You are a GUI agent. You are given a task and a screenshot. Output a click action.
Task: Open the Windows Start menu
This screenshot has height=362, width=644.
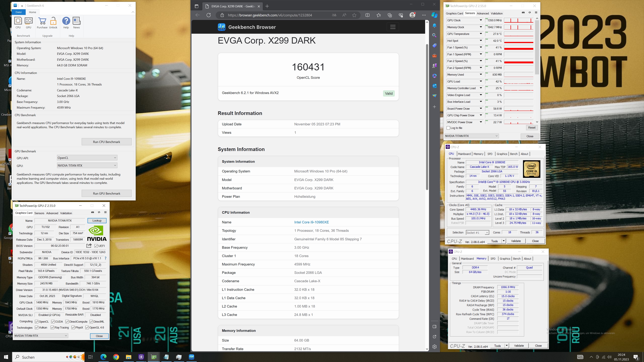pyautogui.click(x=6, y=357)
